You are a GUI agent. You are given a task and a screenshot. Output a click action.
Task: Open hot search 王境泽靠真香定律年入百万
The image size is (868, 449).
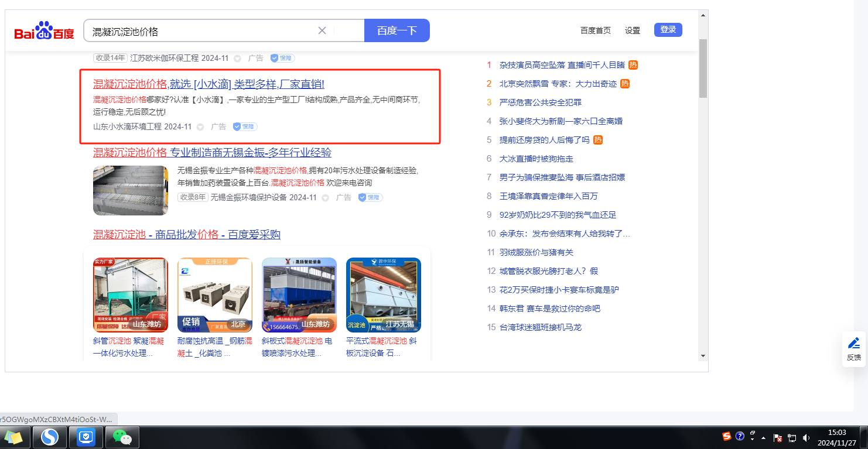(x=549, y=196)
